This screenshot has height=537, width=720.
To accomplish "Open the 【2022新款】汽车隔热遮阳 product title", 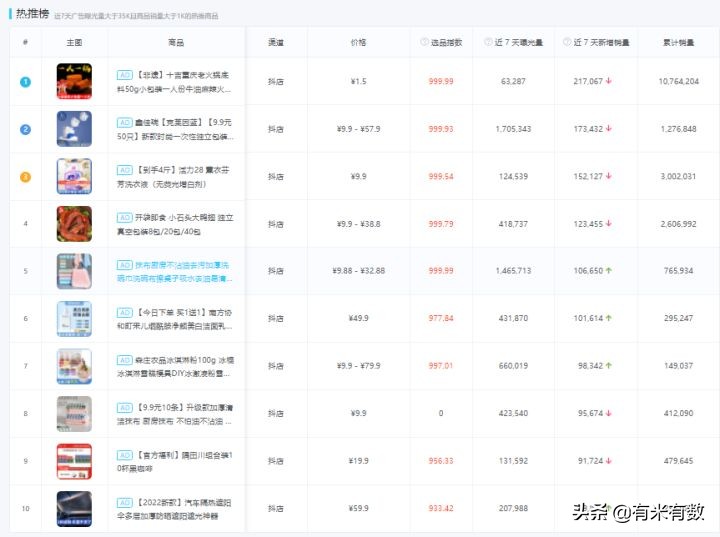I will click(x=174, y=509).
